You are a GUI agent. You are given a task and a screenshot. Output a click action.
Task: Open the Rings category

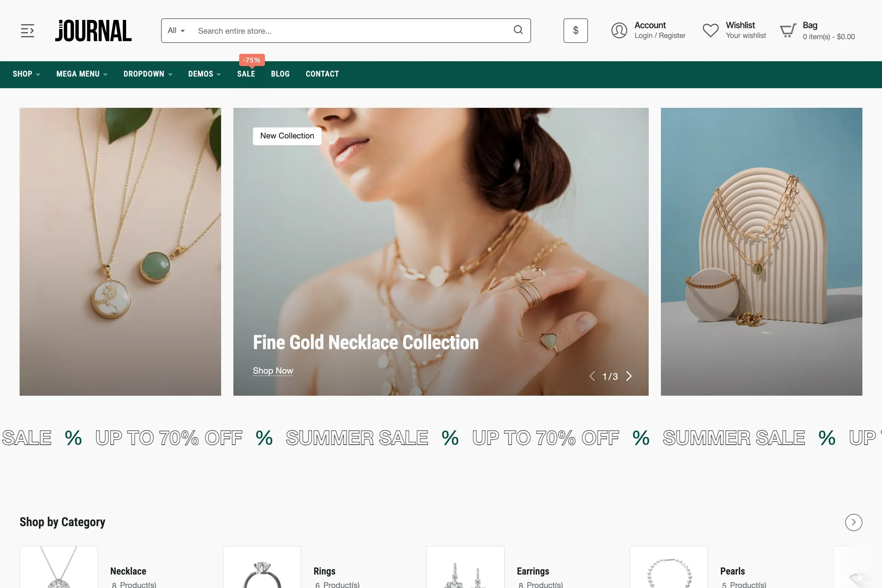coord(324,571)
